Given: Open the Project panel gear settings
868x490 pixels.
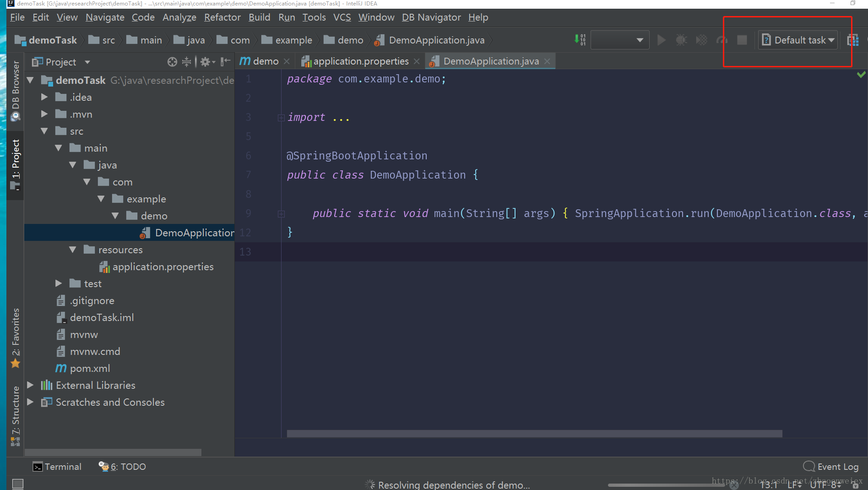Looking at the screenshot, I should pos(207,62).
